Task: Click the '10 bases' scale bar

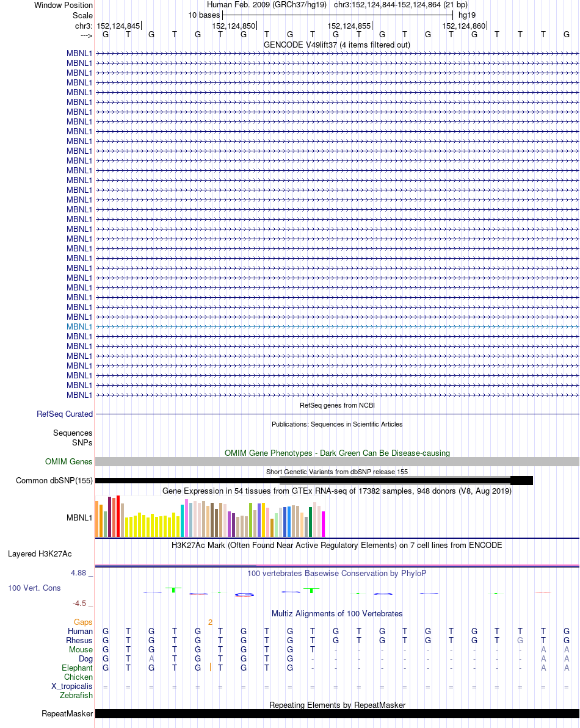Action: 338,15
